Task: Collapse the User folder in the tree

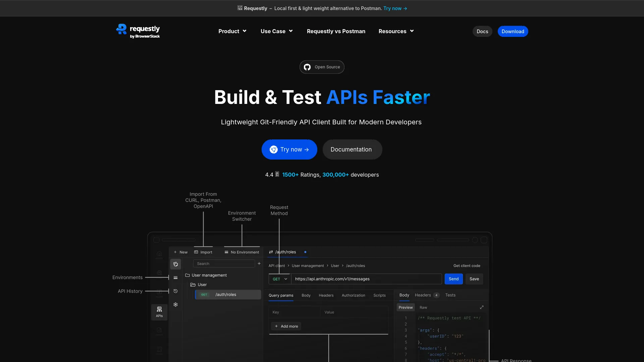Action: coord(199,285)
